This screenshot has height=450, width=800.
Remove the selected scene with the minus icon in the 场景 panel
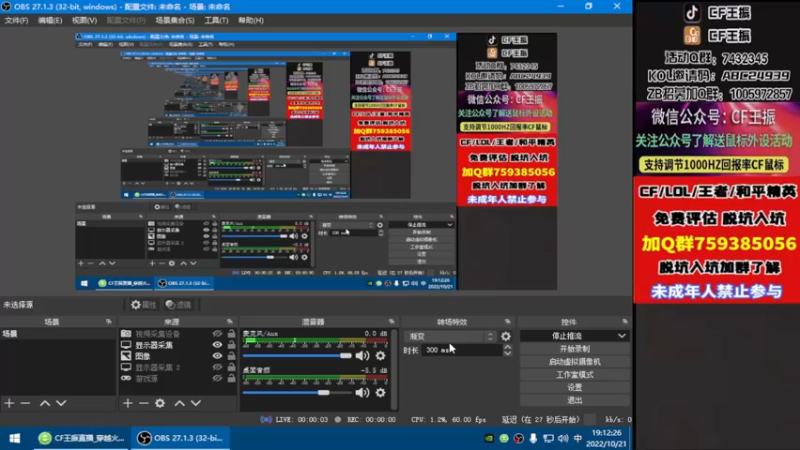[25, 403]
